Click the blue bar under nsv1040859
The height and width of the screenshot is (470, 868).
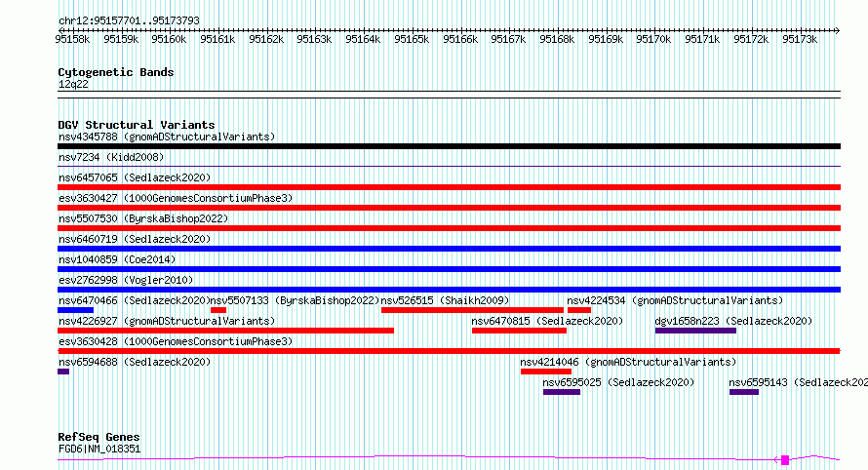pos(449,269)
